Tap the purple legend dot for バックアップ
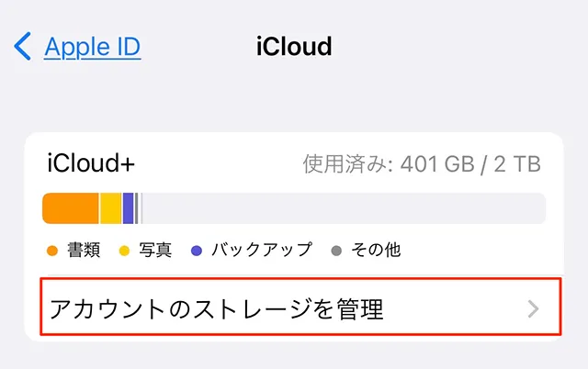The image size is (588, 369). (x=196, y=250)
